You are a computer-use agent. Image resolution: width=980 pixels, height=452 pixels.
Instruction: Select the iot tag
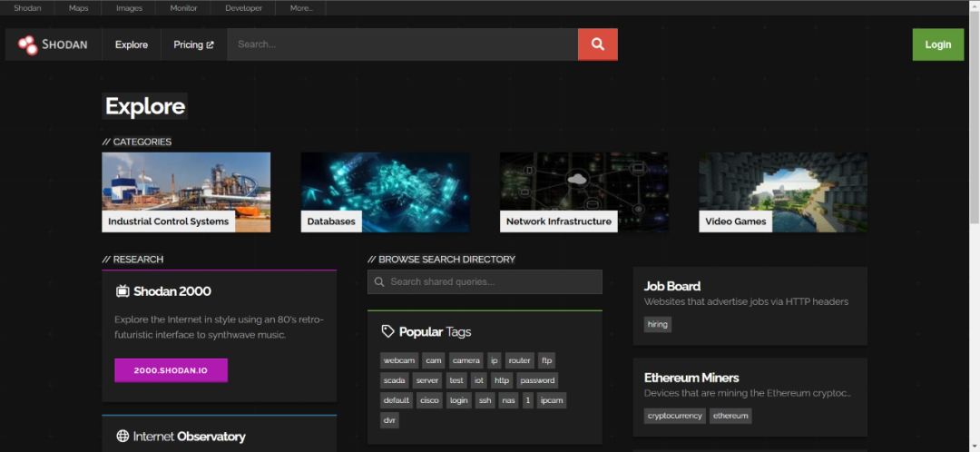coord(479,380)
